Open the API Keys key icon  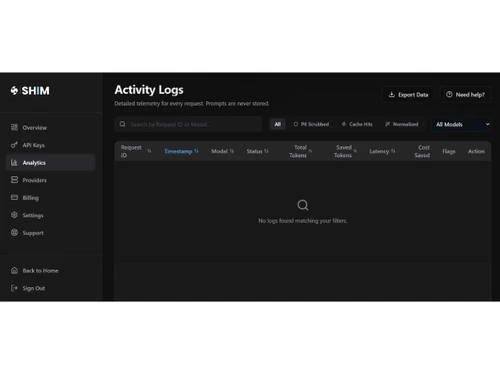point(14,145)
